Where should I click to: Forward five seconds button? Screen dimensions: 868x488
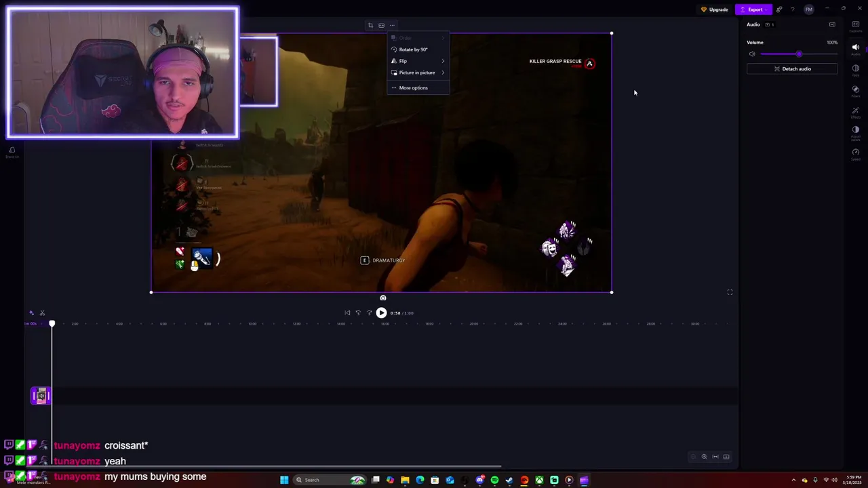click(x=369, y=312)
